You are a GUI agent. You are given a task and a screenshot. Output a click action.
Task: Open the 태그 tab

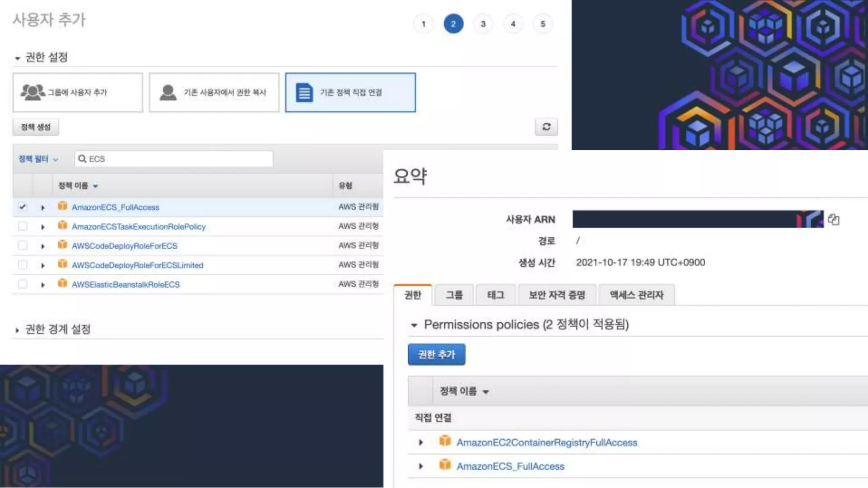(495, 295)
